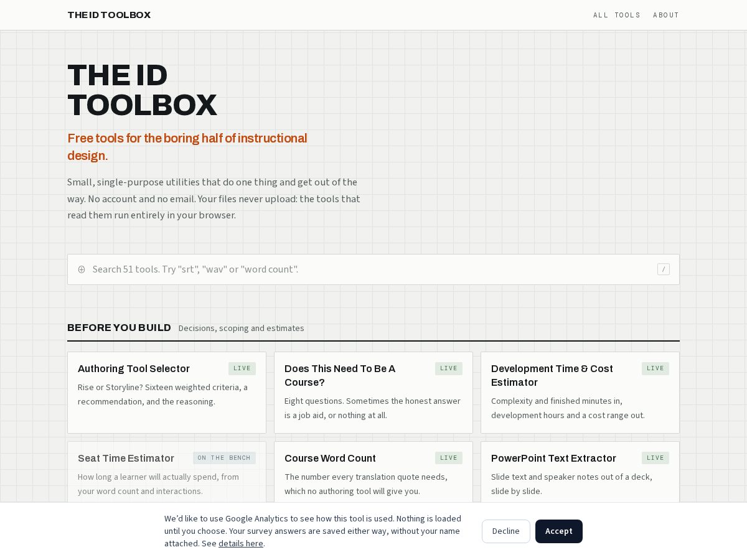Click 'Slide text and speaker notes' description

[571, 484]
